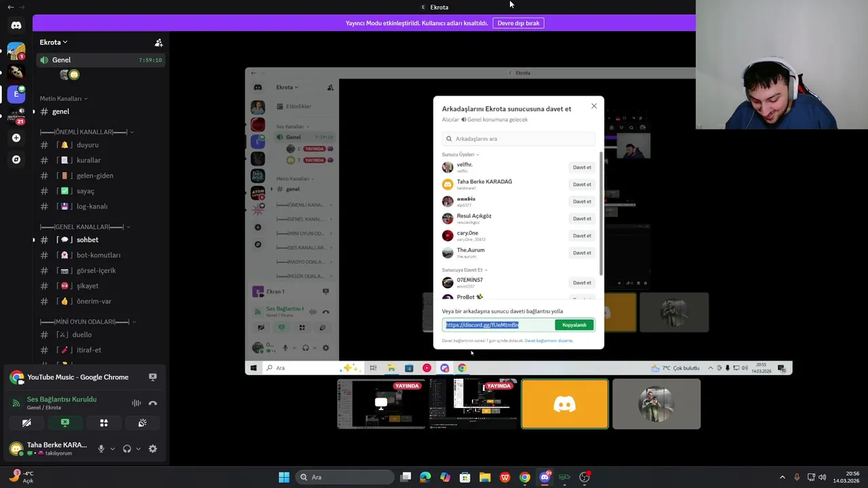Viewport: 868px width, 488px height.
Task: Disable Streamer Mode with Devre dışı bırak
Action: (518, 23)
